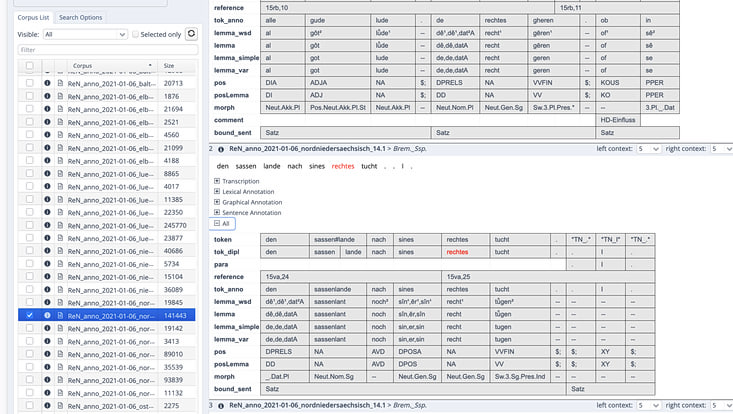This screenshot has height=414, width=733.
Task: Click document icon for corpus sized 11385
Action: (60, 200)
